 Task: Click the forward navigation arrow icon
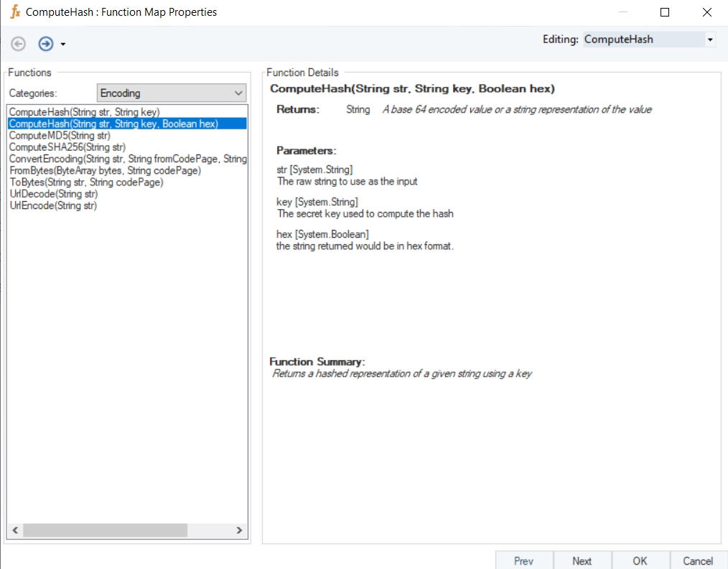(45, 44)
